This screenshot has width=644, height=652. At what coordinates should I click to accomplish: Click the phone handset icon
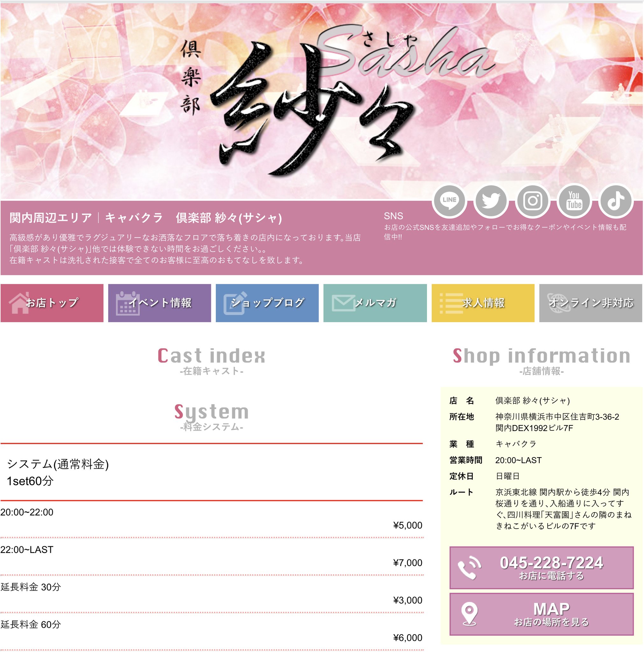pyautogui.click(x=469, y=567)
